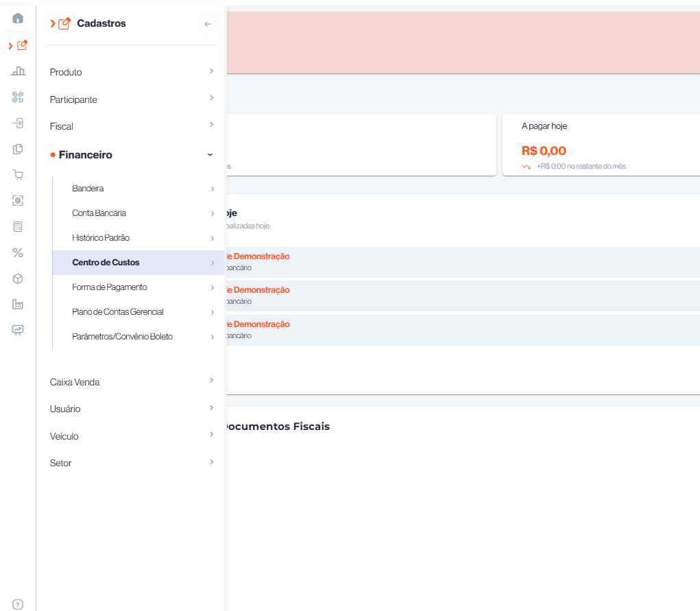Viewport: 700px width, 611px height.
Task: Click the help question mark icon
Action: [x=18, y=604]
